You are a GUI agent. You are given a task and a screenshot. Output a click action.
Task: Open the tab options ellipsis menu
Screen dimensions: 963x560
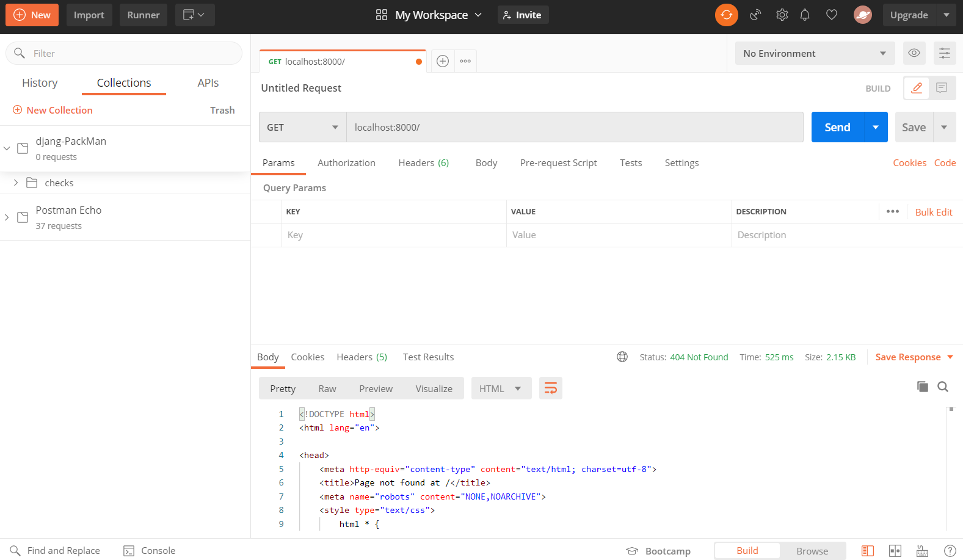click(x=465, y=61)
